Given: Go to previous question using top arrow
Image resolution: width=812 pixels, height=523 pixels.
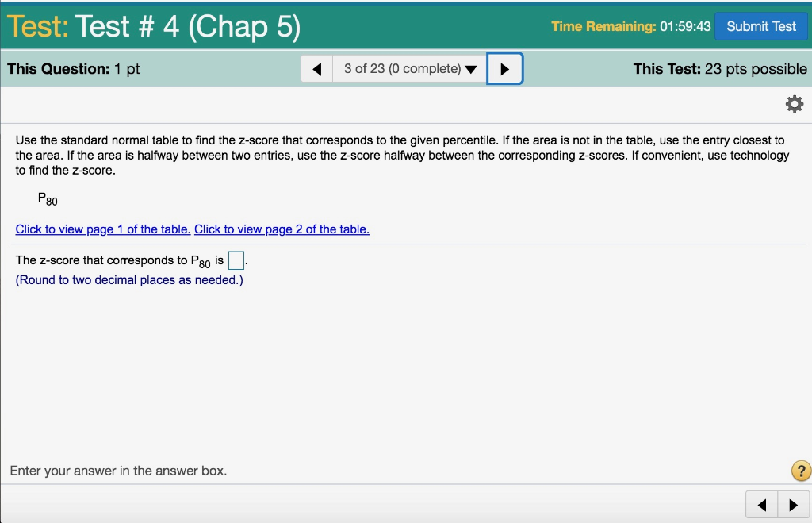Looking at the screenshot, I should (317, 69).
